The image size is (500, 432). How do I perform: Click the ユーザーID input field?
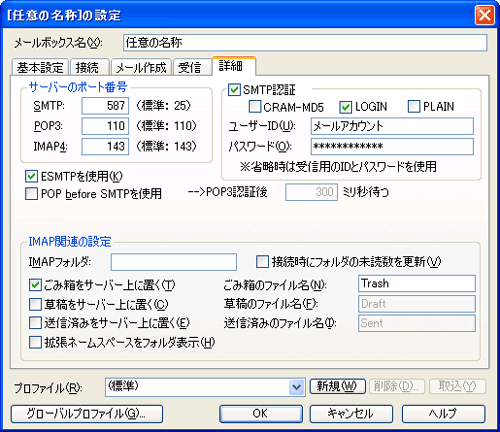(x=392, y=126)
